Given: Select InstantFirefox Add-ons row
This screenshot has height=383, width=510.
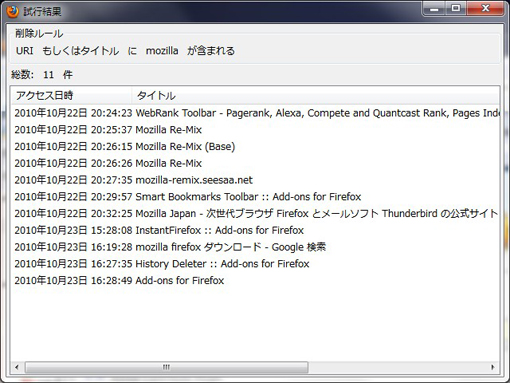Looking at the screenshot, I should [255, 230].
